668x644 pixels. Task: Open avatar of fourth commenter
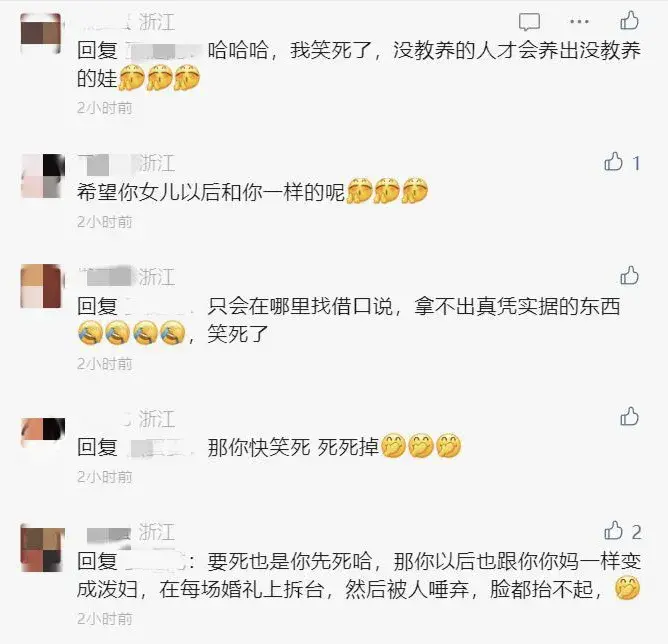[42, 431]
